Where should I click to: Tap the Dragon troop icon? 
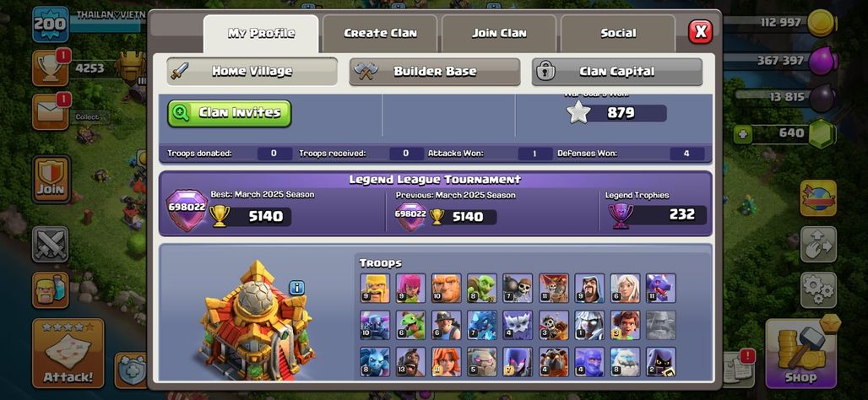(x=661, y=288)
